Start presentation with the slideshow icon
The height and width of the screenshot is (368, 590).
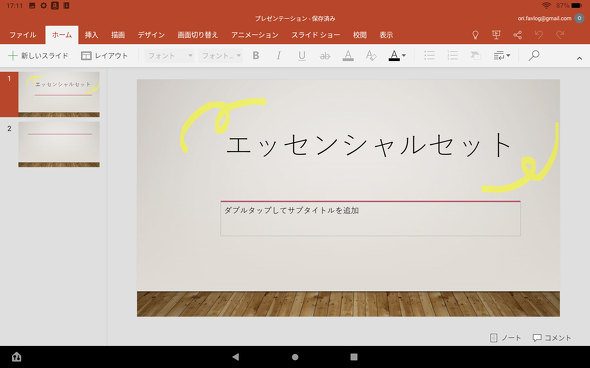(x=496, y=35)
